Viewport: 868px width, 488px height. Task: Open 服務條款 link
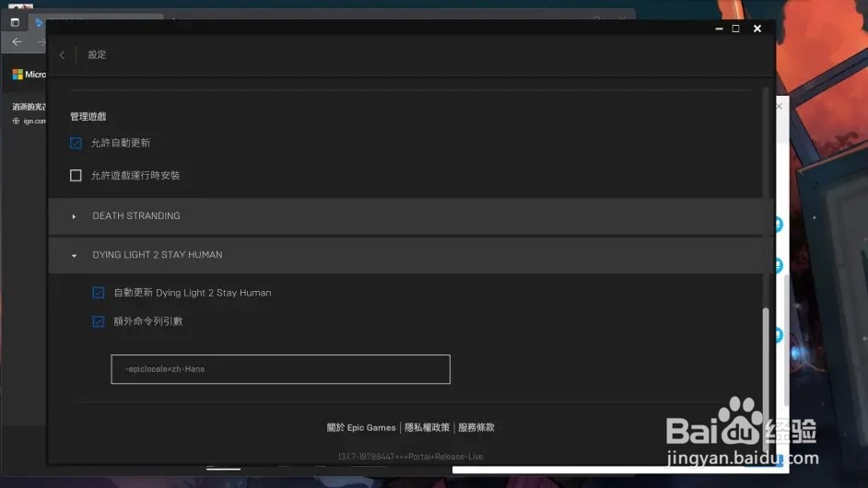click(x=476, y=428)
